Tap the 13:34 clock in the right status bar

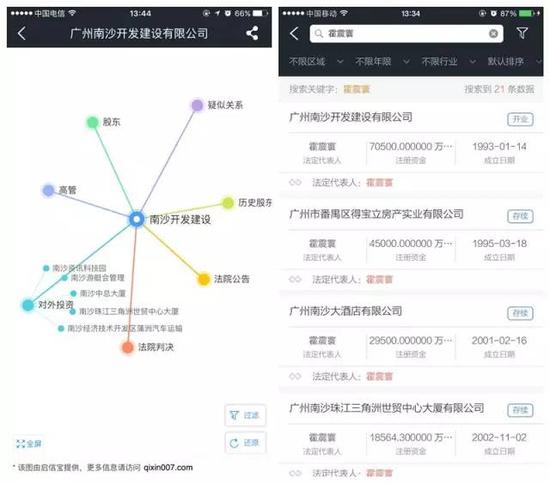[410, 13]
